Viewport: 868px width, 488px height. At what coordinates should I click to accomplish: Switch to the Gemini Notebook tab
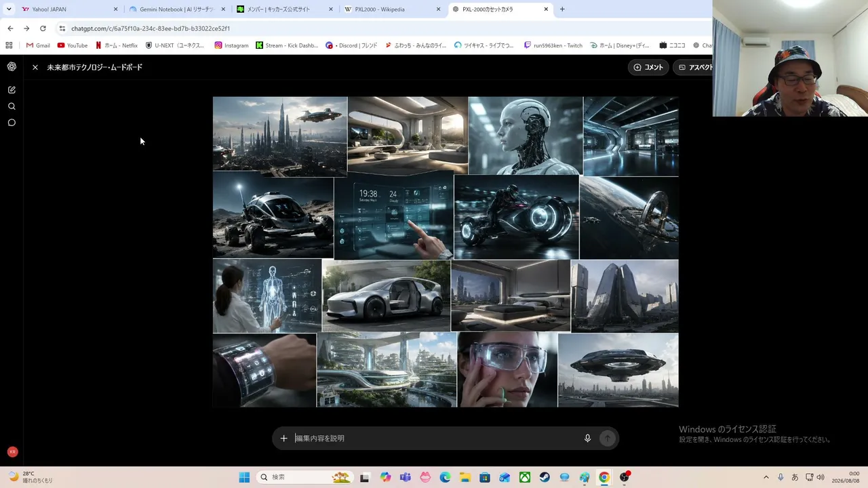pyautogui.click(x=176, y=9)
